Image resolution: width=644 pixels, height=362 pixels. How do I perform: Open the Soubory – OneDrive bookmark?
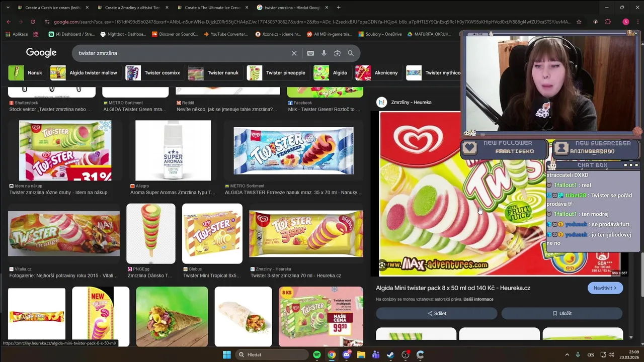pos(380,34)
